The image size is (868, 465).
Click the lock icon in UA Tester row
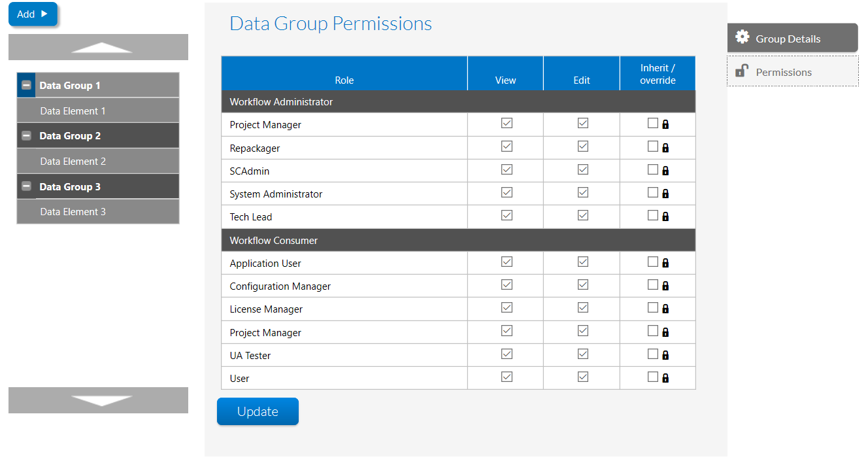pos(665,355)
